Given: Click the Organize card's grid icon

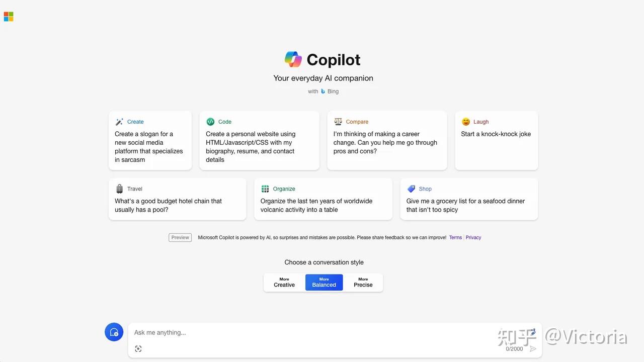Looking at the screenshot, I should [x=265, y=189].
